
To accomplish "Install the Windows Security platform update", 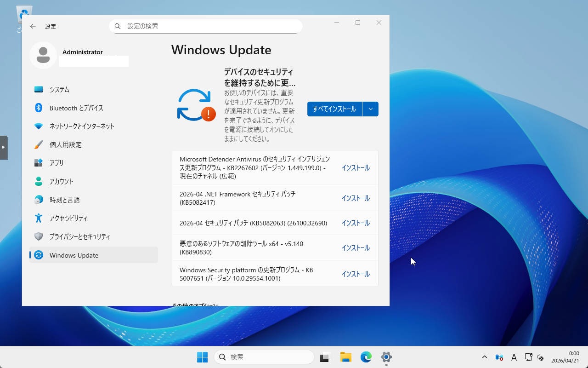I will coord(355,274).
